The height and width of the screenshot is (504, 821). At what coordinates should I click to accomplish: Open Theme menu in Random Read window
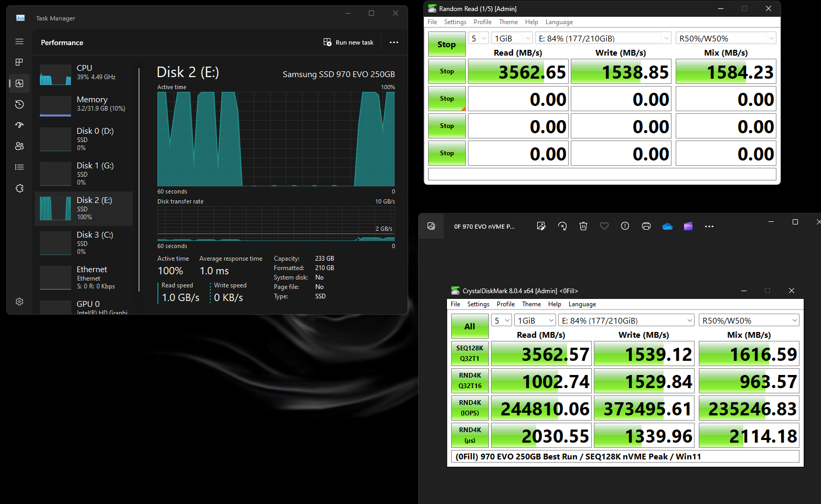508,22
